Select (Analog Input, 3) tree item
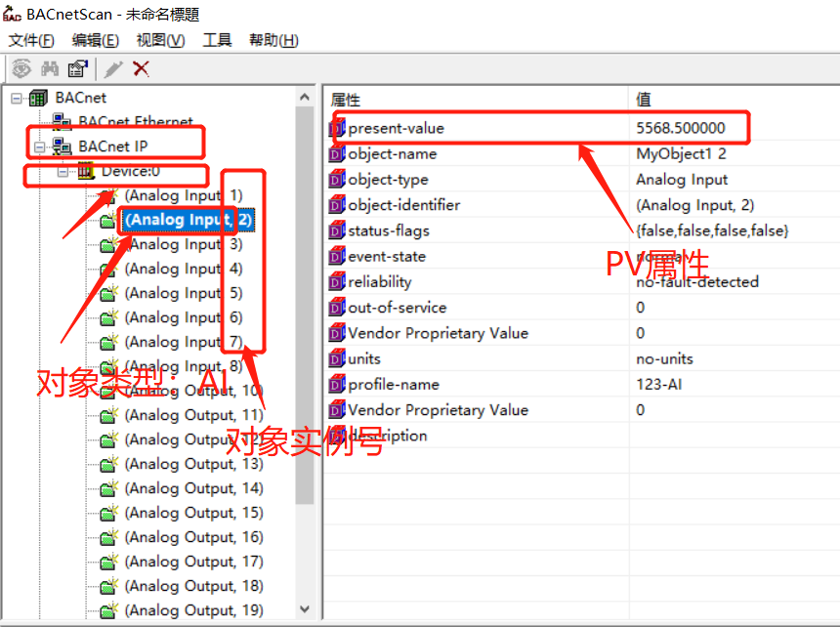840x627 pixels. point(184,245)
